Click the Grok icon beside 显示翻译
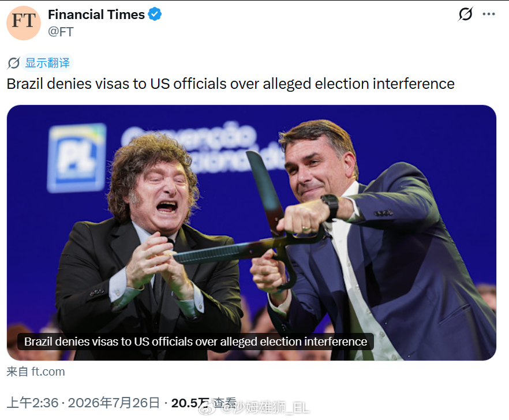509x420 pixels. [x=14, y=63]
